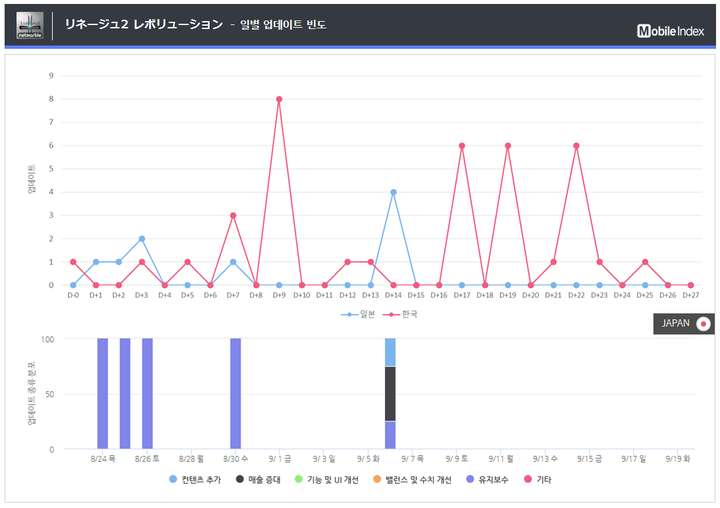
Task: Toggle 컨텐츠 추가 legend swatch
Action: [173, 479]
